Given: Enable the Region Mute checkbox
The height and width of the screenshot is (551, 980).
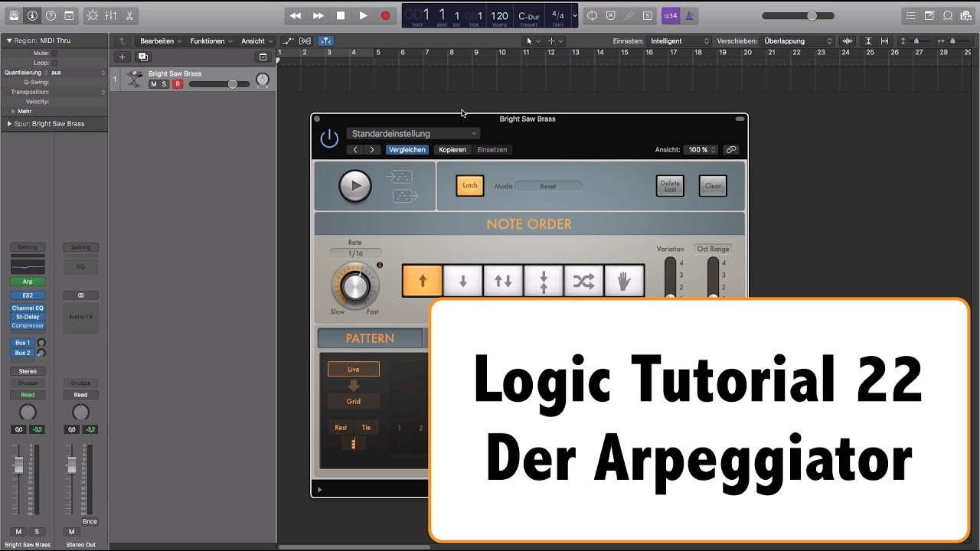Looking at the screenshot, I should pos(54,54).
